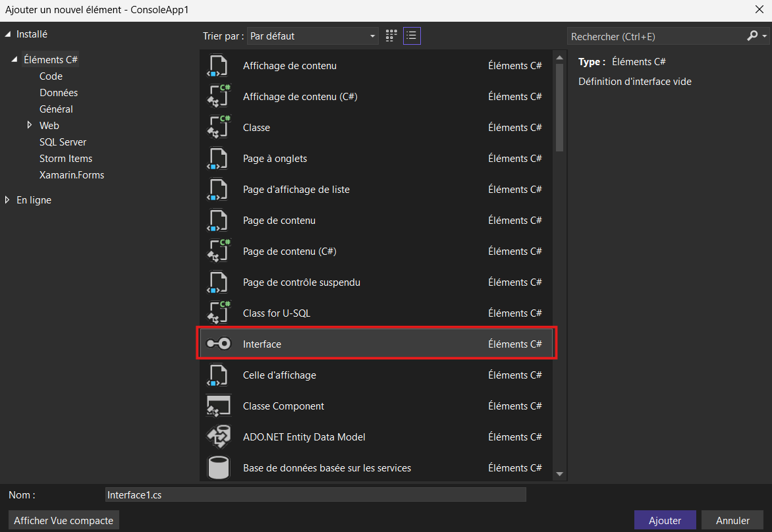This screenshot has width=772, height=532.
Task: Click the Page de contenu icon
Action: 218,221
